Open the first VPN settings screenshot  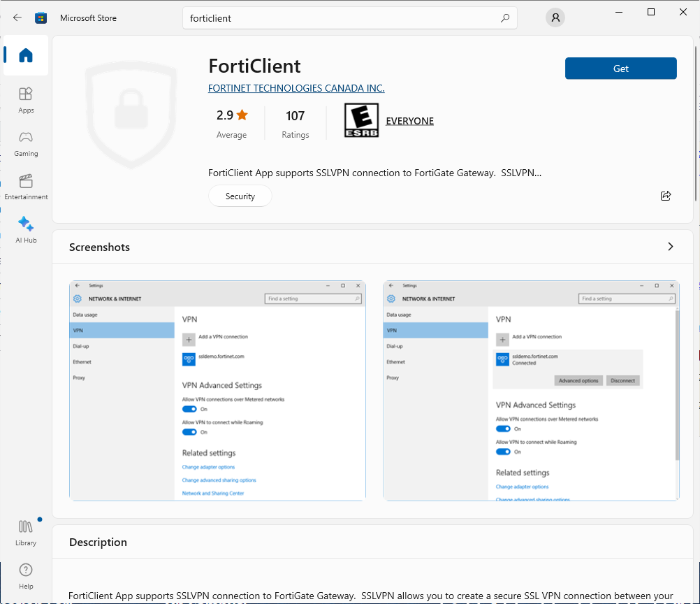tap(217, 391)
